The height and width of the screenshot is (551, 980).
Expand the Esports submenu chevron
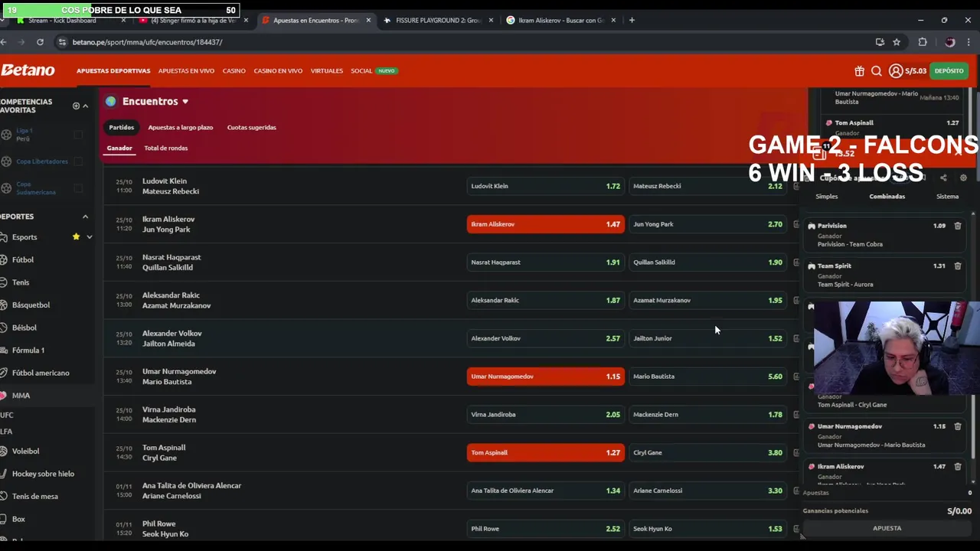[x=89, y=237]
